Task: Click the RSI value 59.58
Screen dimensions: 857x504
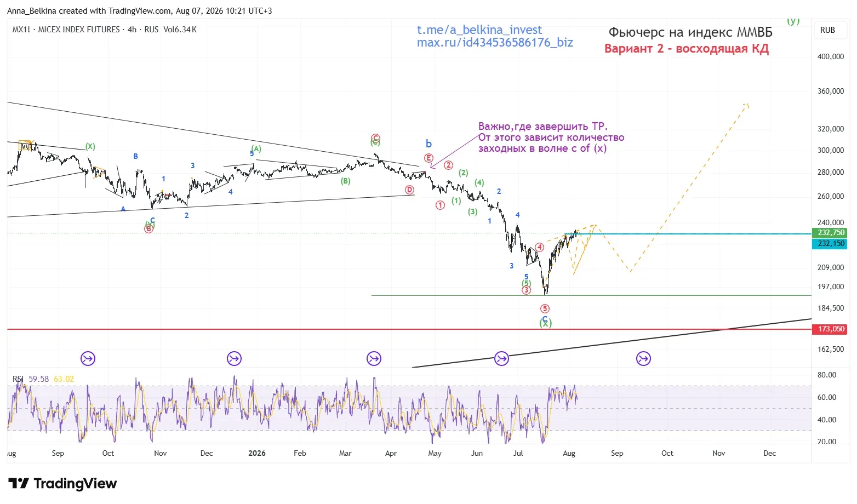Action: [x=39, y=379]
